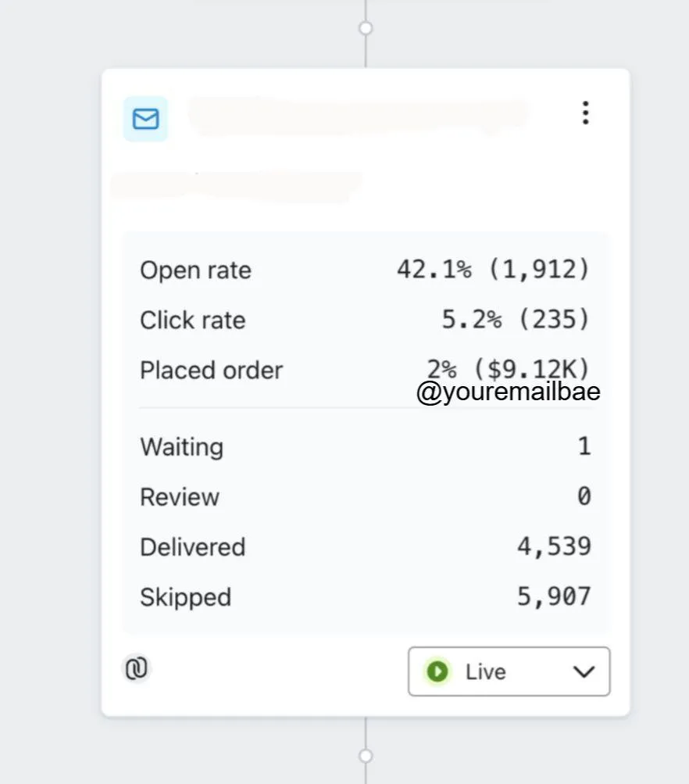Click the blue email envelope icon
The image size is (689, 784).
[145, 119]
